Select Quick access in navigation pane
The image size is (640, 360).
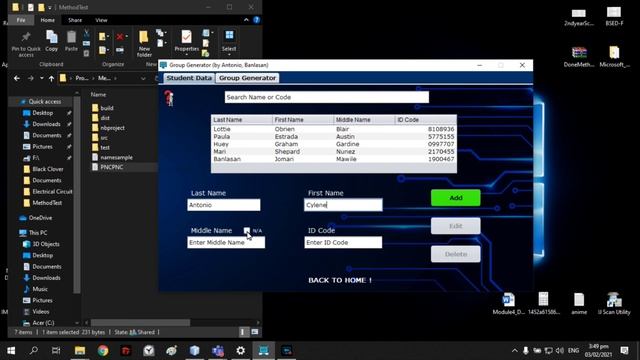(x=44, y=102)
